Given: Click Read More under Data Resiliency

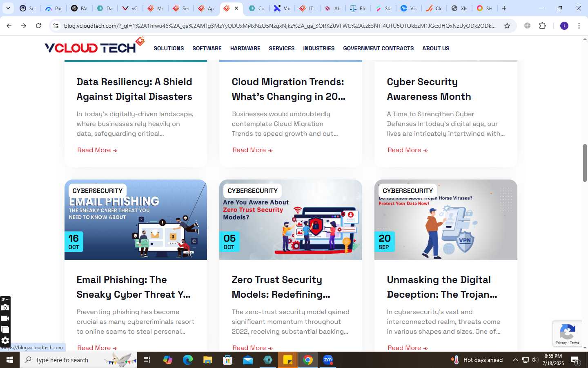Looking at the screenshot, I should 97,150.
